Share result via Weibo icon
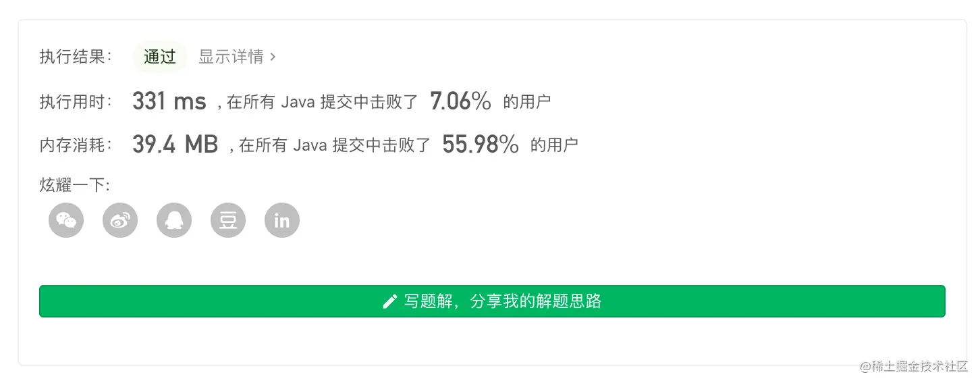Image resolution: width=980 pixels, height=385 pixels. pos(120,220)
